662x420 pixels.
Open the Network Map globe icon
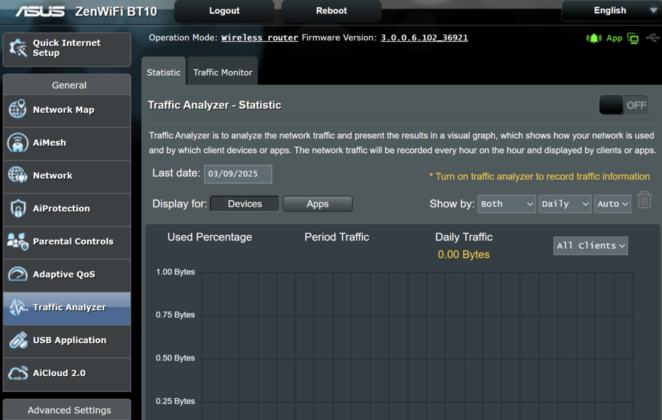click(18, 109)
